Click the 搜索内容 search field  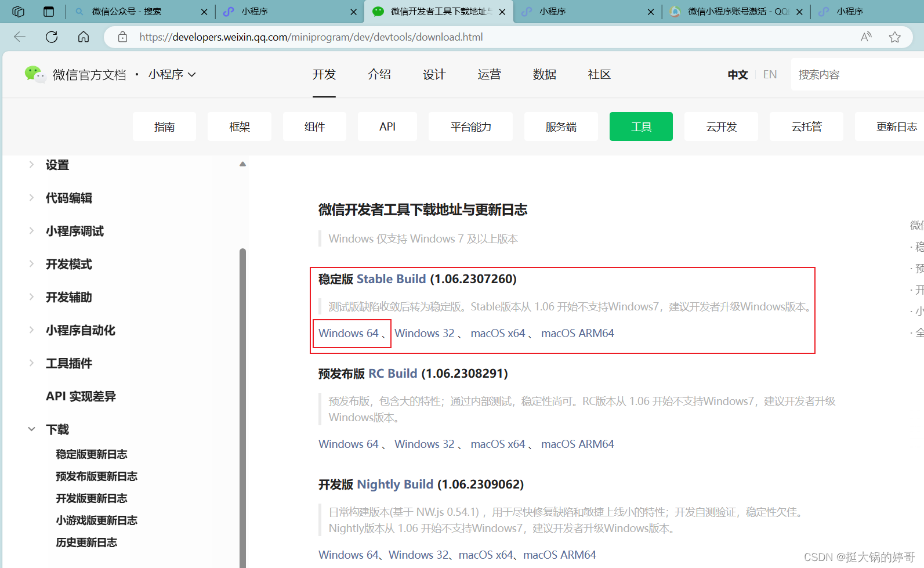point(857,74)
